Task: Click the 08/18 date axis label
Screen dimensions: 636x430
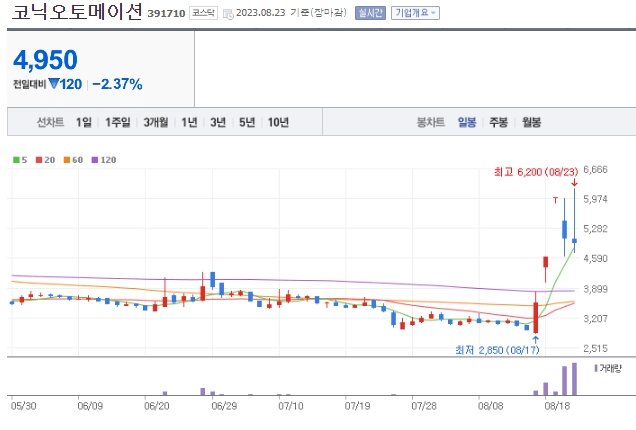Action: tap(557, 406)
